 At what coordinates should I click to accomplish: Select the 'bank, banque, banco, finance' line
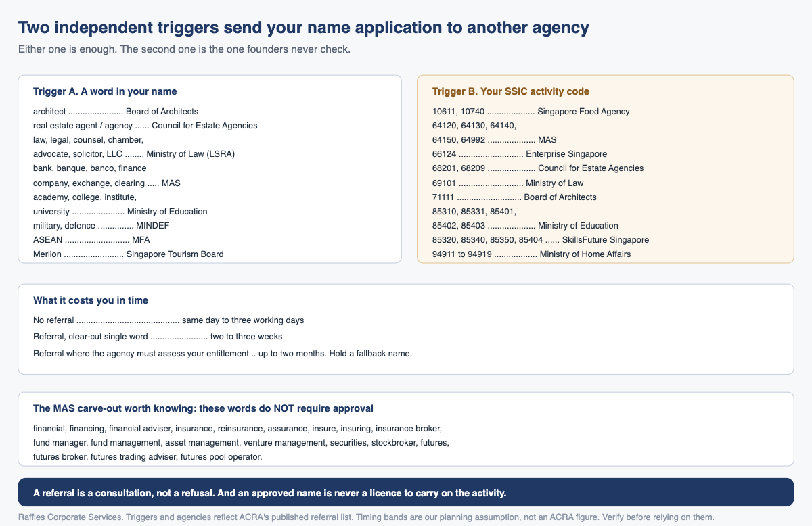coord(90,168)
